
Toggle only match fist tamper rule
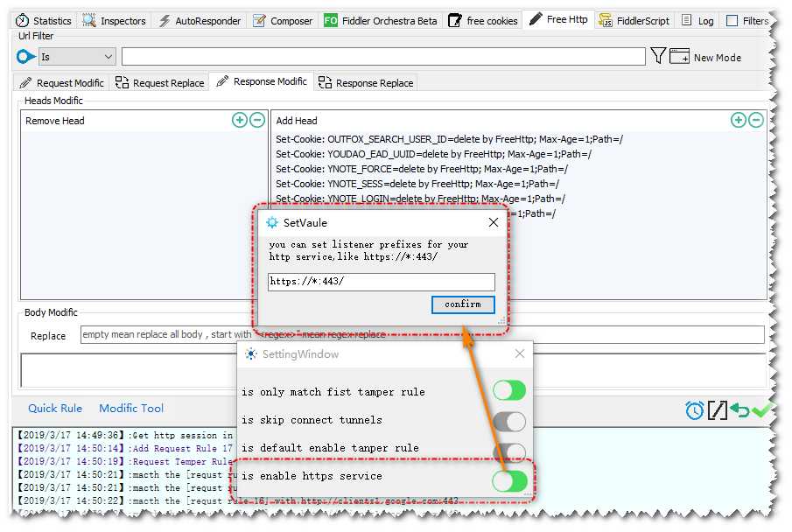509,390
